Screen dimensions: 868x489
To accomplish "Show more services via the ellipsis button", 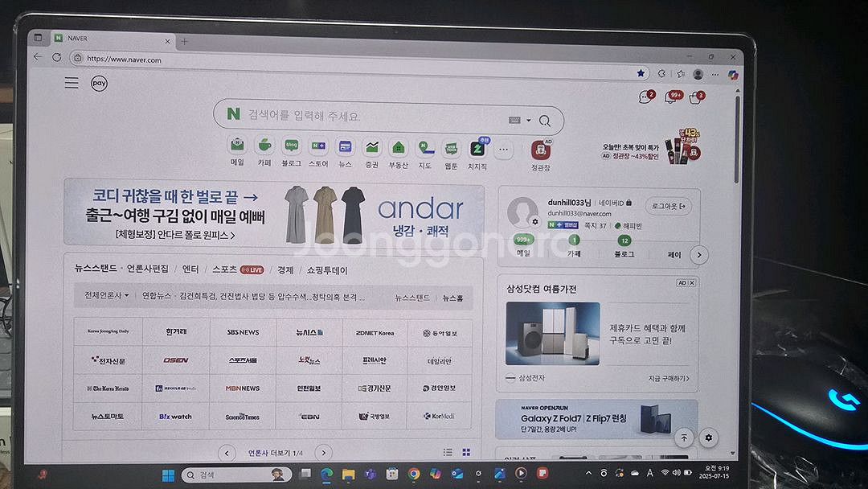I will coord(503,150).
